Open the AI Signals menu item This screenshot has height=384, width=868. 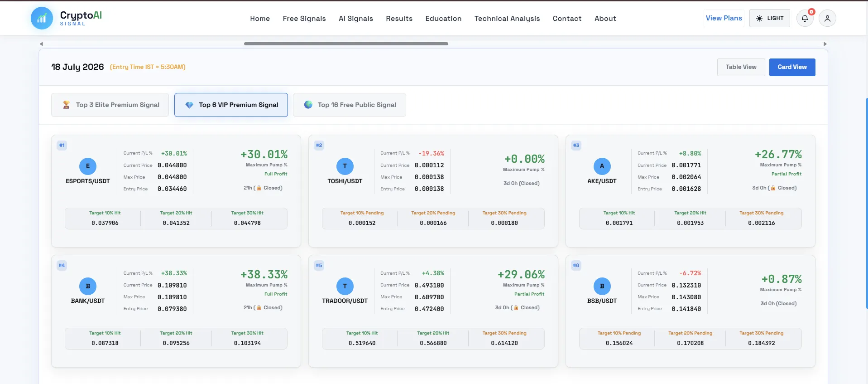(x=356, y=19)
